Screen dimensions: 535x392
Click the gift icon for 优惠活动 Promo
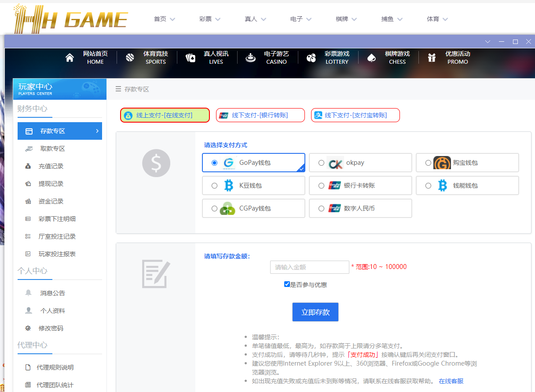click(432, 58)
